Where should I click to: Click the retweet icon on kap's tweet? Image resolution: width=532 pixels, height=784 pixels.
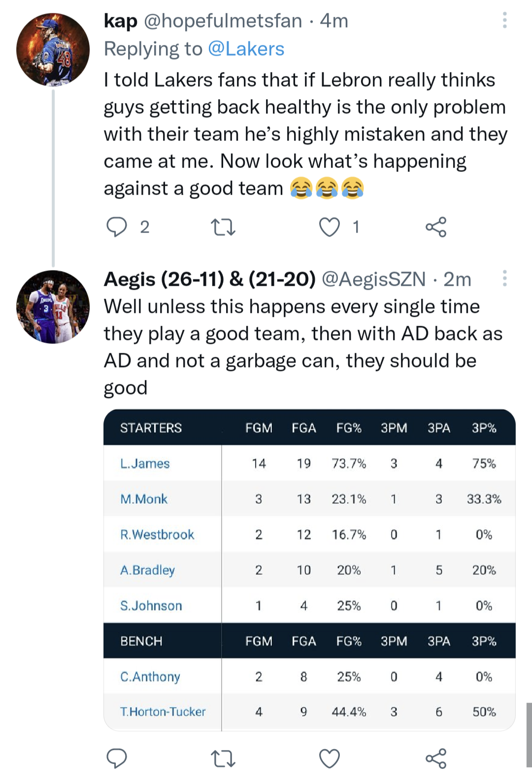click(223, 227)
